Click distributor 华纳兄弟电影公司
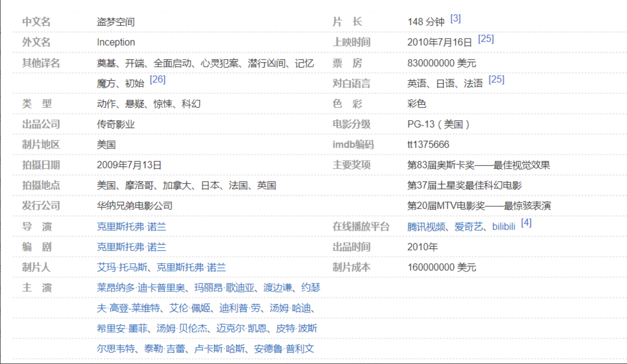 (x=134, y=206)
